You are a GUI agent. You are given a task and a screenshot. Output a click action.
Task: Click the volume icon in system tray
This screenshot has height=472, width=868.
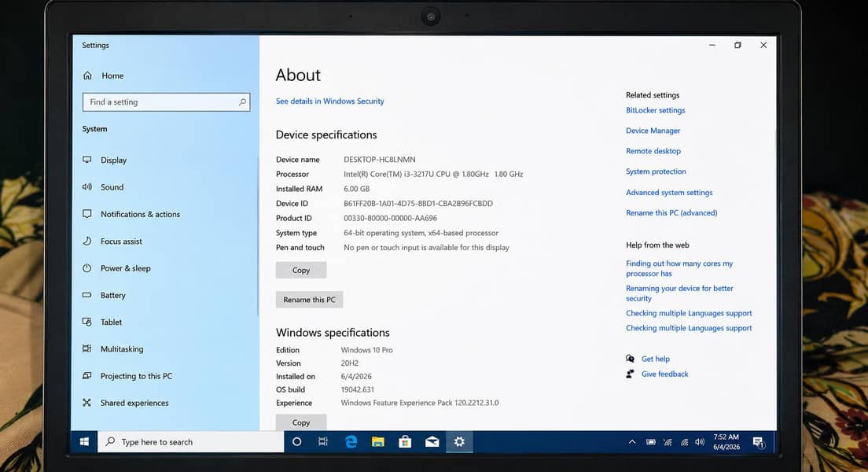click(x=700, y=442)
